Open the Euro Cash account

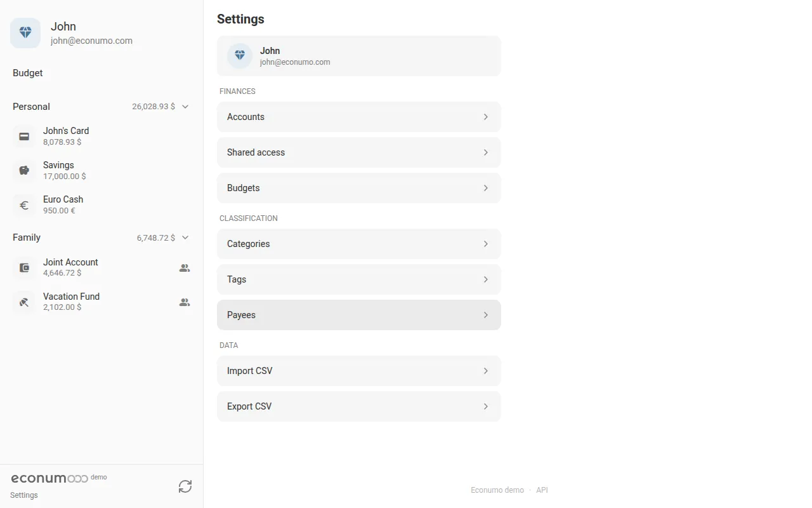click(x=101, y=204)
